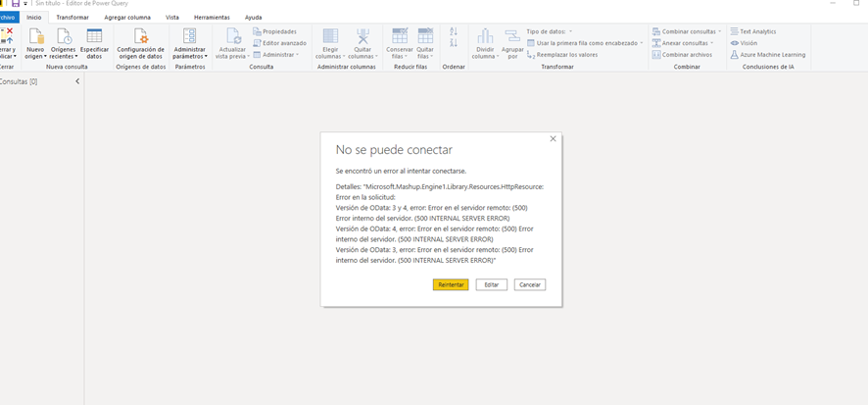
Task: Click Quitar columnas icon
Action: click(x=363, y=36)
